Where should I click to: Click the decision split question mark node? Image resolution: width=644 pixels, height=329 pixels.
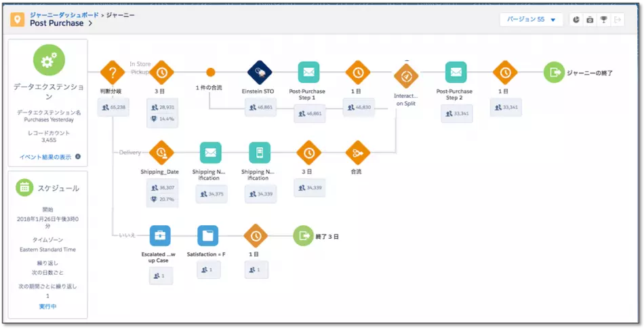coord(112,73)
